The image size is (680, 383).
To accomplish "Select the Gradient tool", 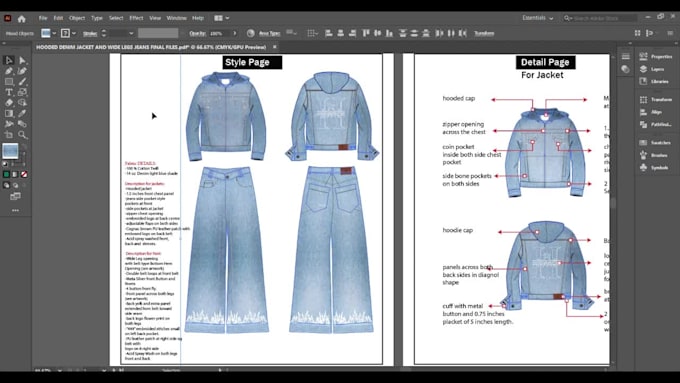I will (9, 114).
